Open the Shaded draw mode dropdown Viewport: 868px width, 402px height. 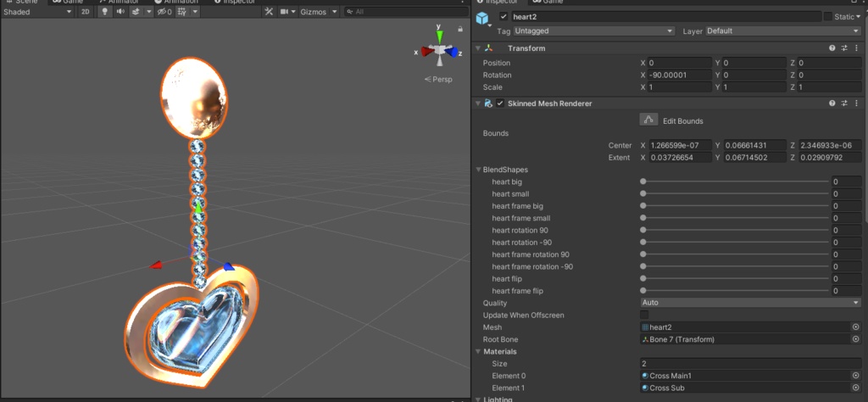pos(37,12)
